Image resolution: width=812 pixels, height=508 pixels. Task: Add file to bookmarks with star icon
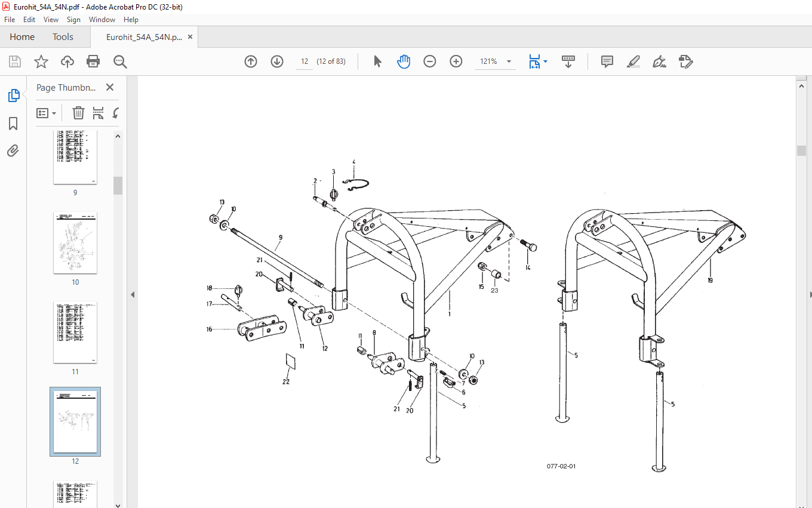coord(41,61)
